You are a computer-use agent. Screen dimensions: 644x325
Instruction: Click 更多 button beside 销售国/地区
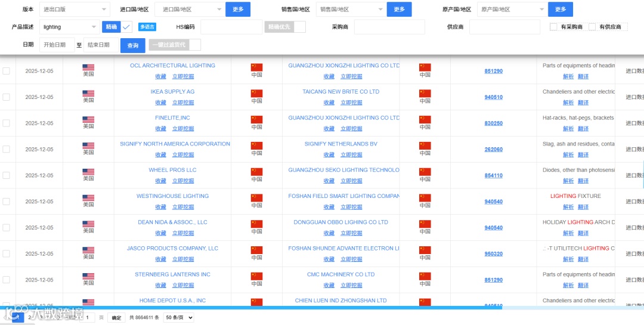click(x=399, y=9)
